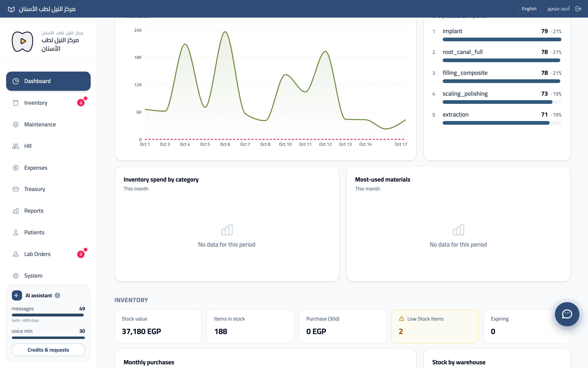Click the Inventory notification badge showing 2
This screenshot has height=368, width=588.
coord(81,103)
